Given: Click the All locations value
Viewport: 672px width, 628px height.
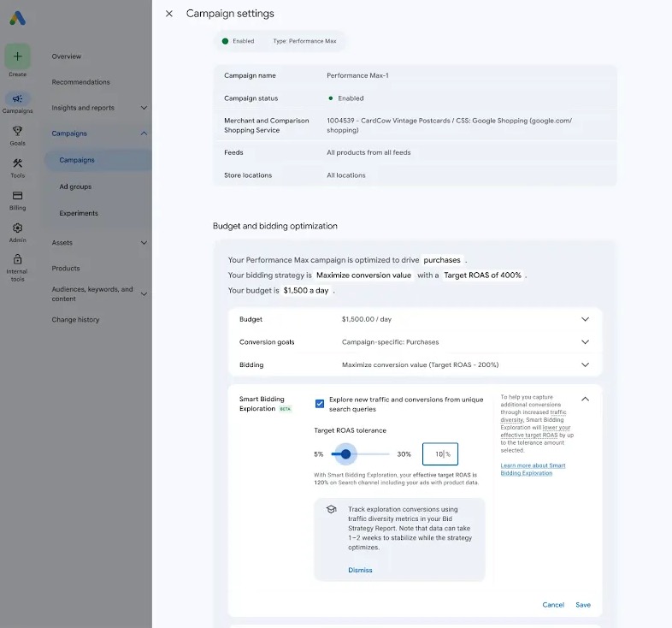Looking at the screenshot, I should click(x=346, y=175).
